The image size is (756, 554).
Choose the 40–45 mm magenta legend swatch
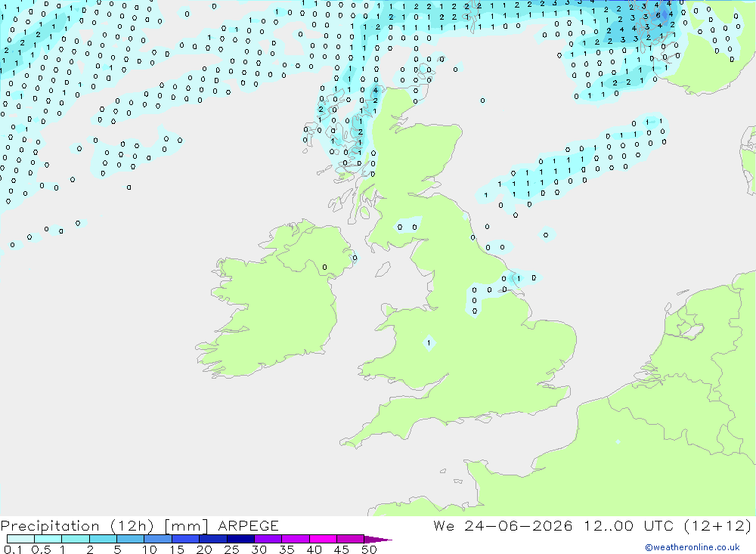(x=323, y=539)
